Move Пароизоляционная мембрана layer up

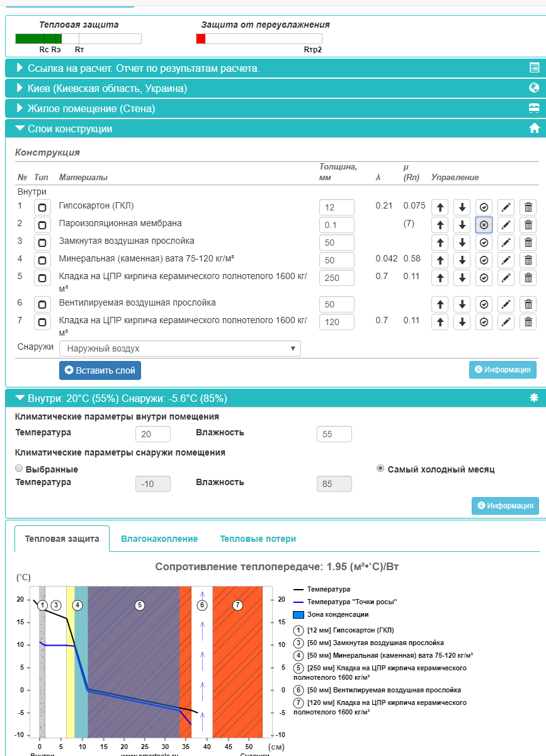coord(441,224)
